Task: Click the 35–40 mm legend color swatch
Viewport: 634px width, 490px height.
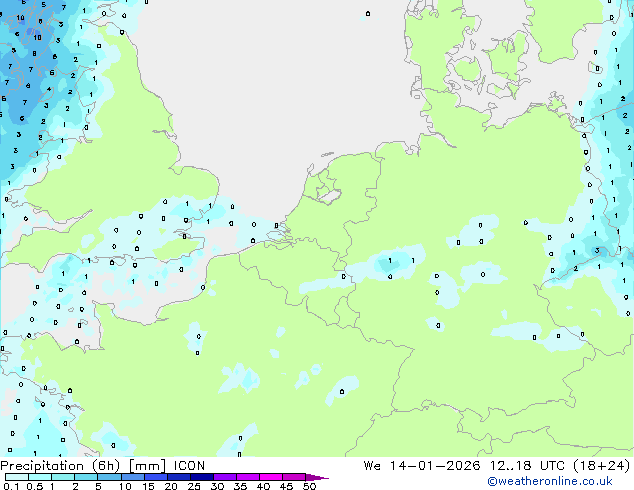Action: [x=248, y=477]
